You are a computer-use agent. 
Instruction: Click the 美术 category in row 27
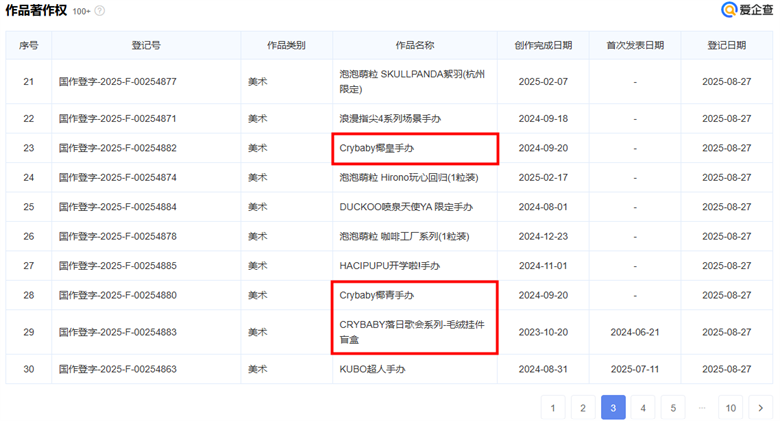click(258, 266)
